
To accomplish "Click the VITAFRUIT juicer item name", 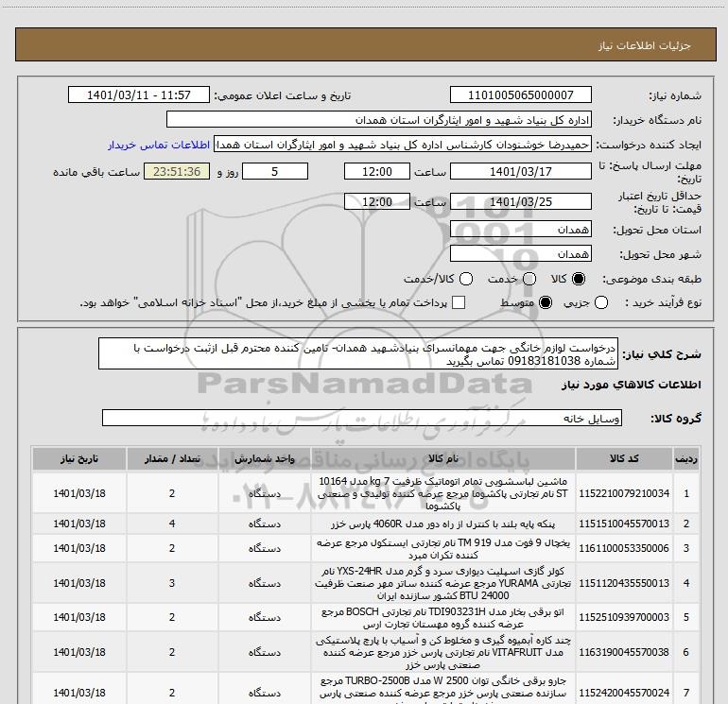I will point(442,652).
